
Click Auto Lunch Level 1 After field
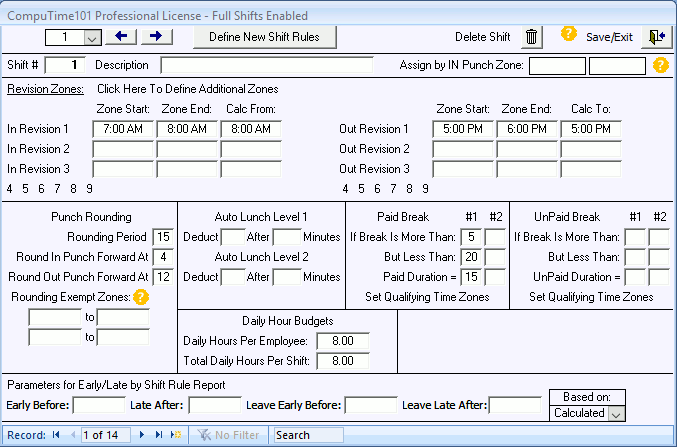click(287, 237)
